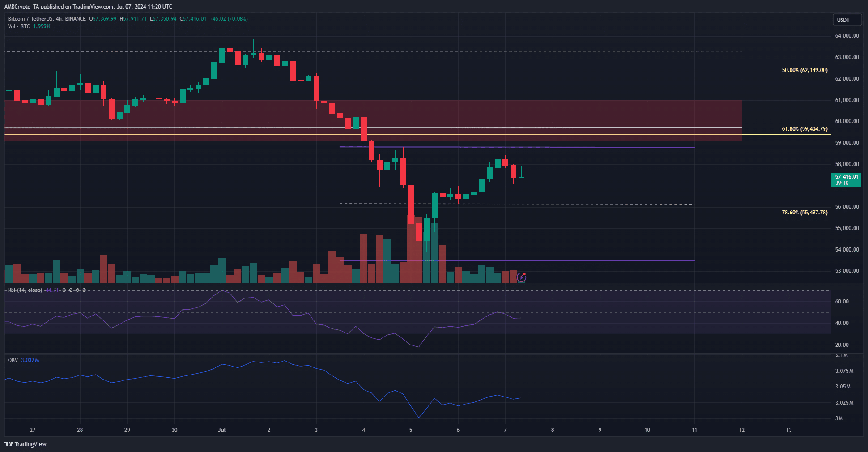The height and width of the screenshot is (452, 868).
Task: Click the OBV axis label 3.075M
Action: click(x=844, y=371)
